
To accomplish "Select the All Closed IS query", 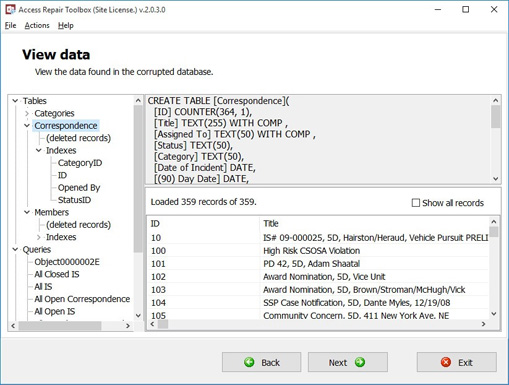I will click(57, 274).
